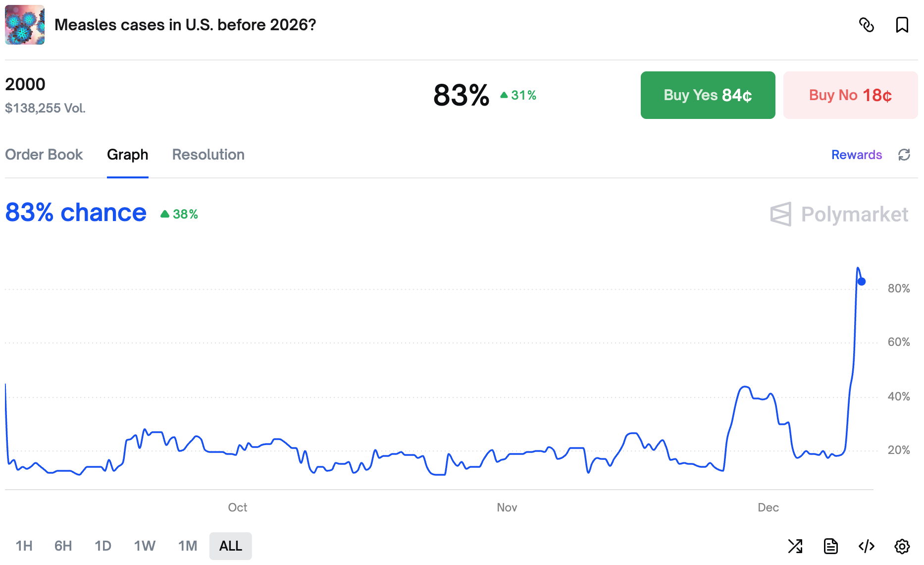Set chart range to 1M

188,546
